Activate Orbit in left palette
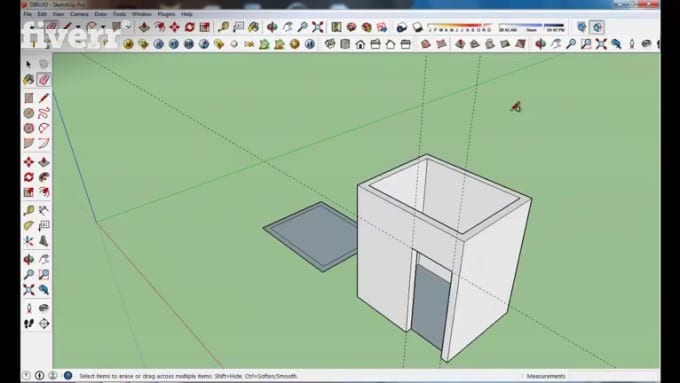The width and height of the screenshot is (680, 383). click(x=29, y=259)
